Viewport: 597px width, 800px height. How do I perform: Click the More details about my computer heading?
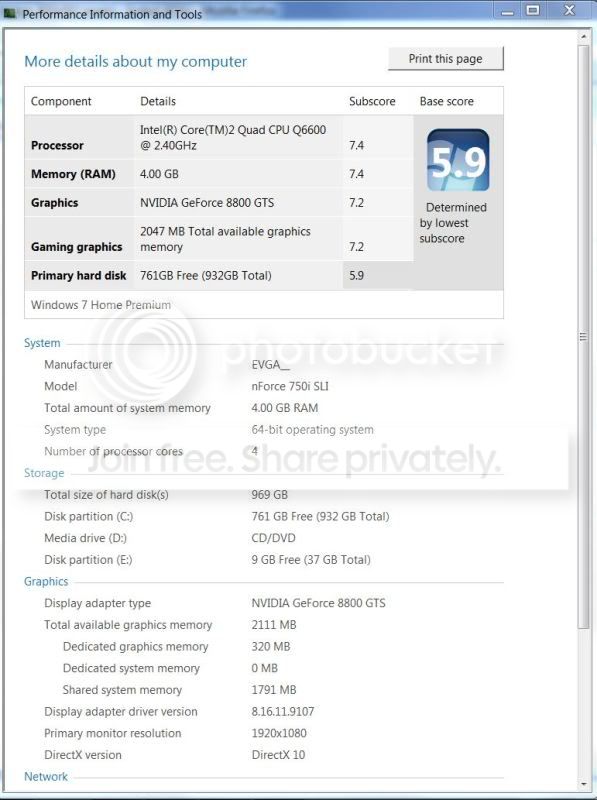point(136,62)
